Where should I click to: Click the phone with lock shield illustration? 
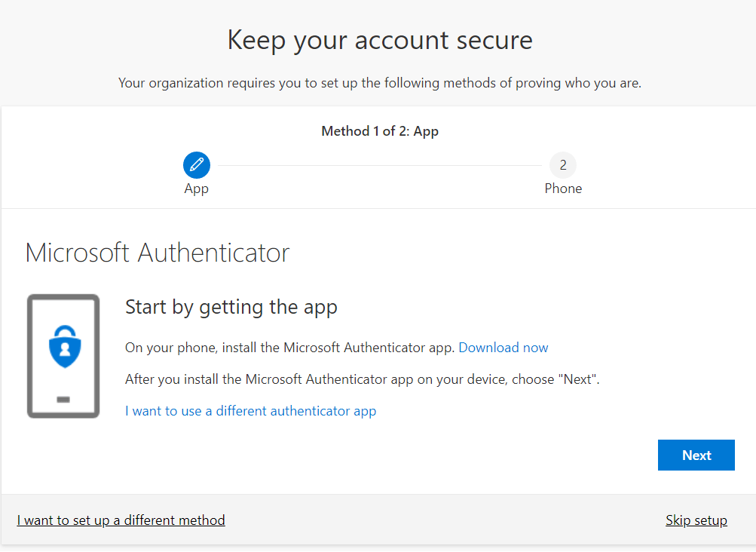(x=63, y=356)
